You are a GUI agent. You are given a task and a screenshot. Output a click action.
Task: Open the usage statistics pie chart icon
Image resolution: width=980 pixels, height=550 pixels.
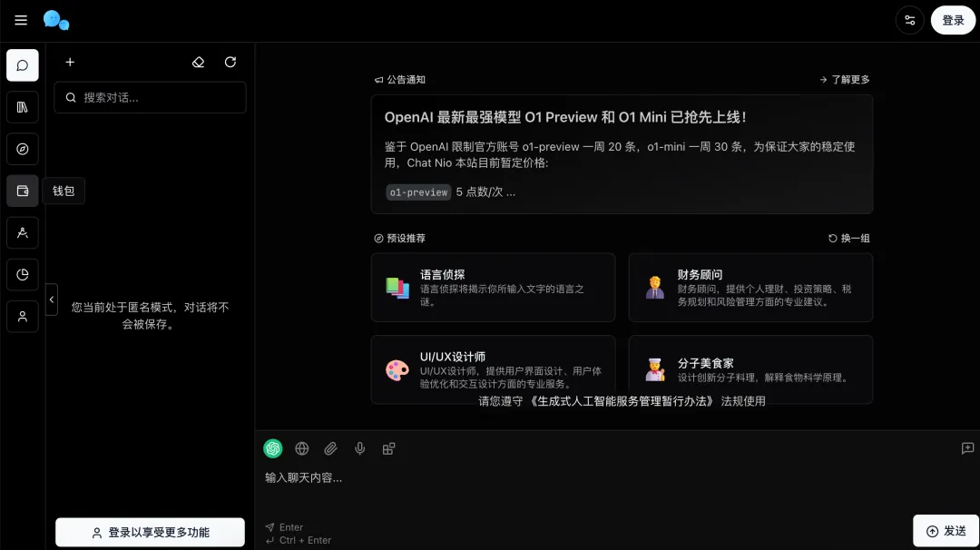pyautogui.click(x=23, y=274)
